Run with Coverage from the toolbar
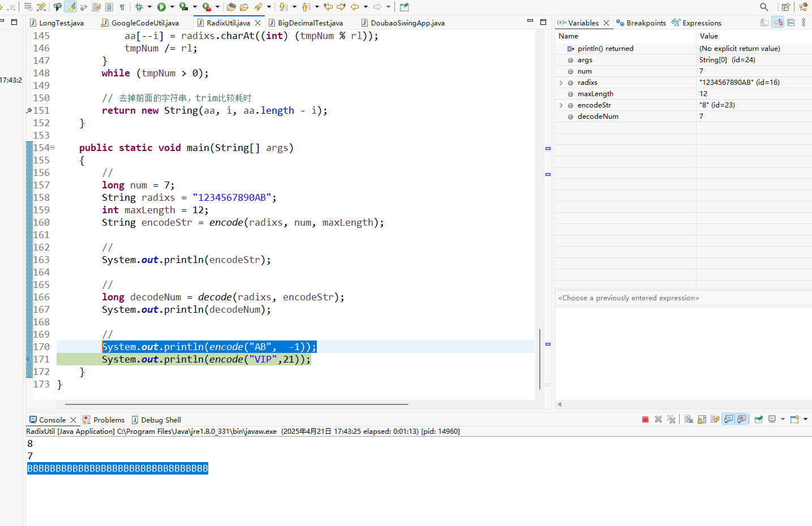Image resolution: width=812 pixels, height=526 pixels. click(183, 7)
